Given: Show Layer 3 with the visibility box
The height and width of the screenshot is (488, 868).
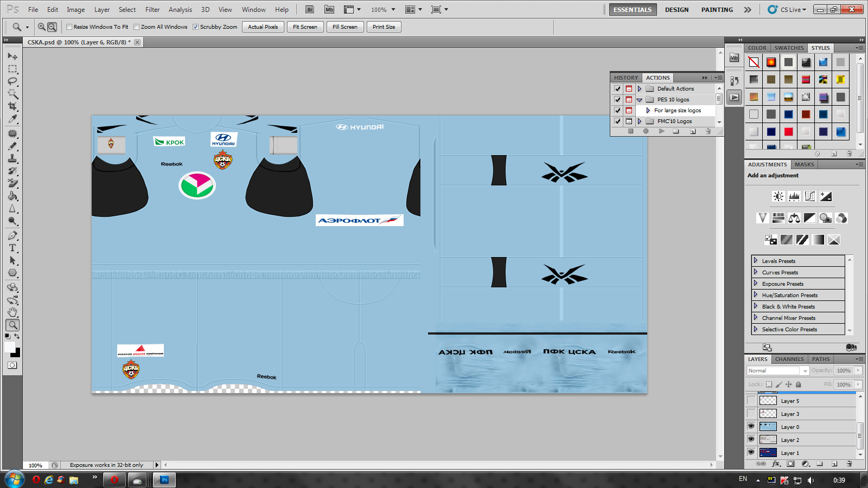Looking at the screenshot, I should 751,414.
